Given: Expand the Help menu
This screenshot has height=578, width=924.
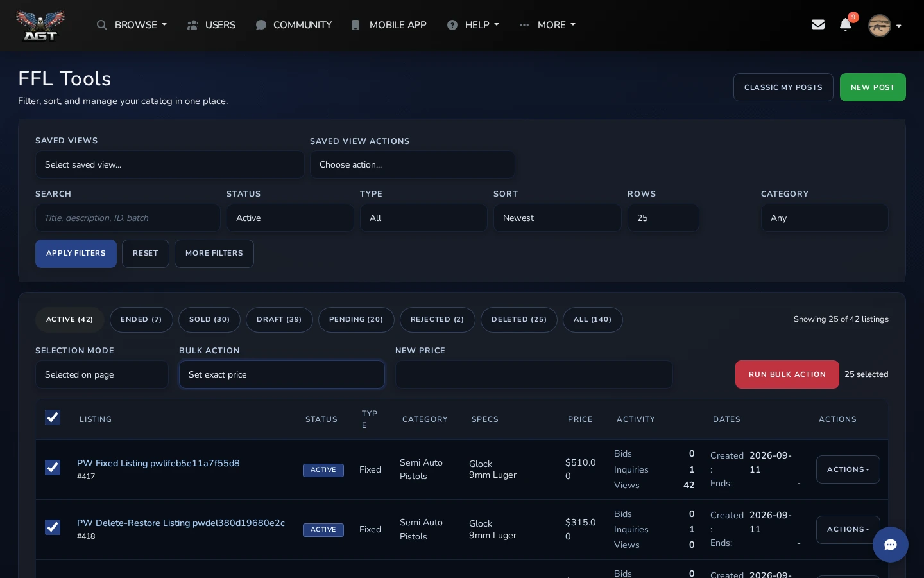Looking at the screenshot, I should click(473, 25).
